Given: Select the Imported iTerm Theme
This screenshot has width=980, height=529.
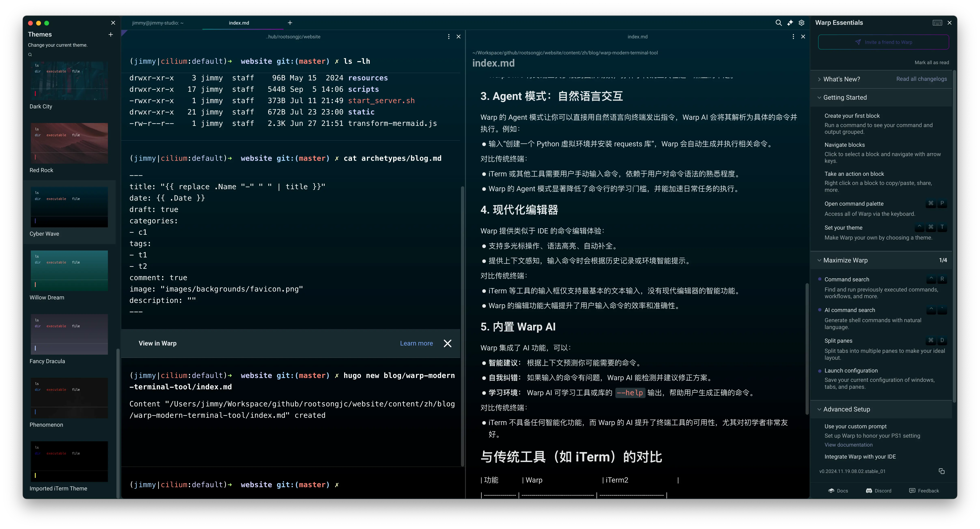Looking at the screenshot, I should (69, 461).
